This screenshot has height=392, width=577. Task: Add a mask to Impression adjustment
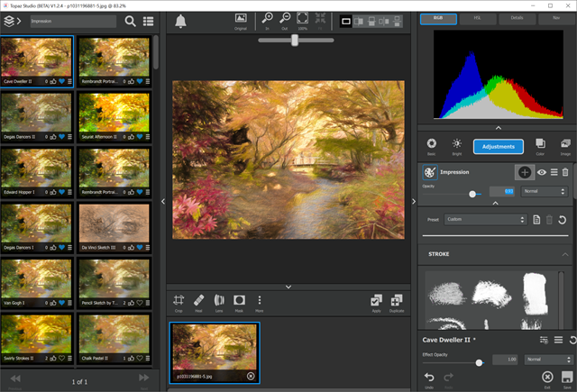(525, 172)
